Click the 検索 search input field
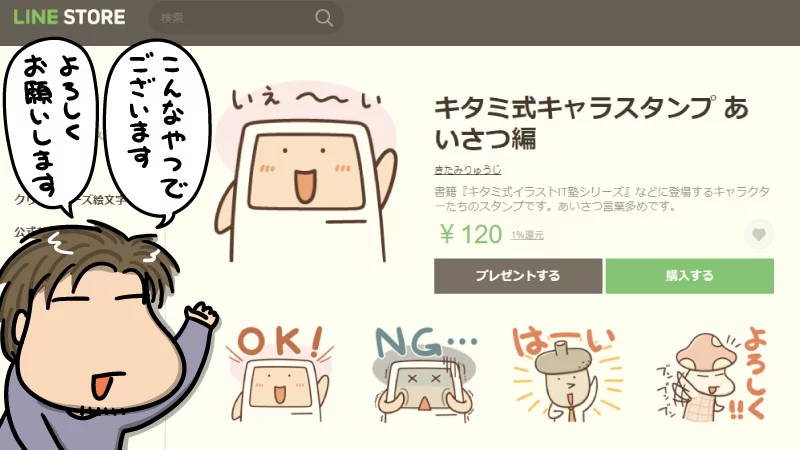Screen dimensions: 800x450 click(235, 18)
